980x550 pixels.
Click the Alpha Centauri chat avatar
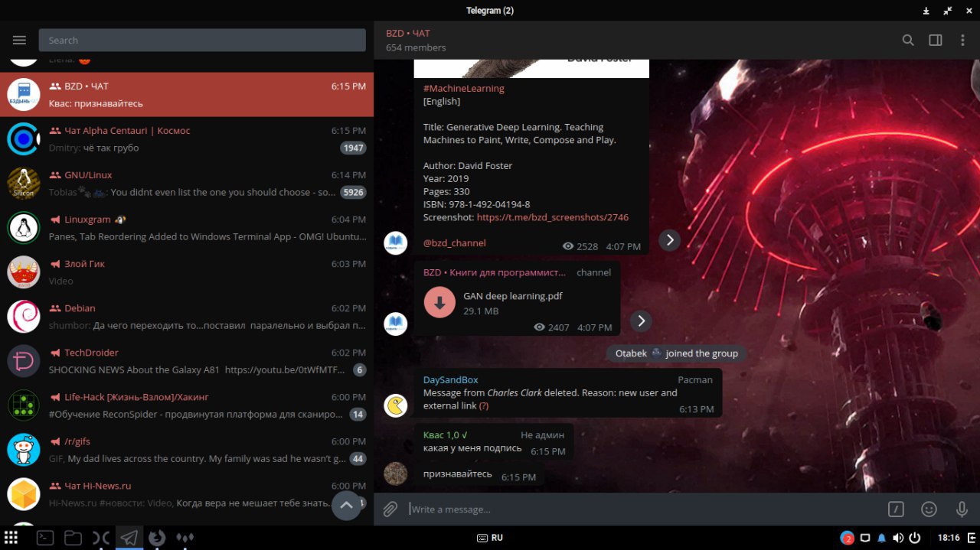(24, 139)
